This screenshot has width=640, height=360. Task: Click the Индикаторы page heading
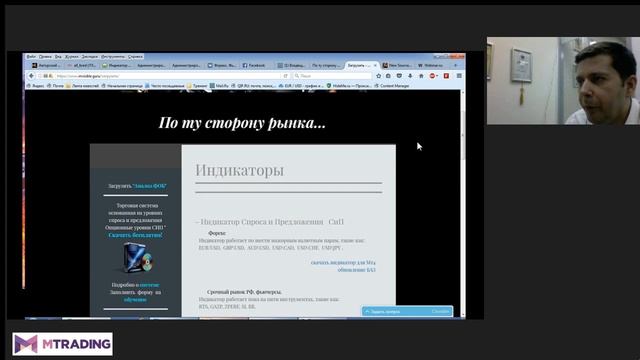tap(240, 170)
